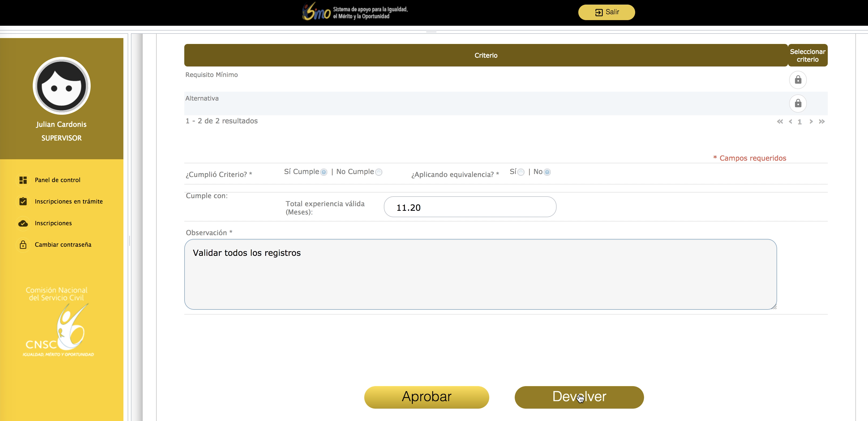Screen dimensions: 868x421
Task: Click user avatar of Julian Cardonis
Action: click(62, 86)
